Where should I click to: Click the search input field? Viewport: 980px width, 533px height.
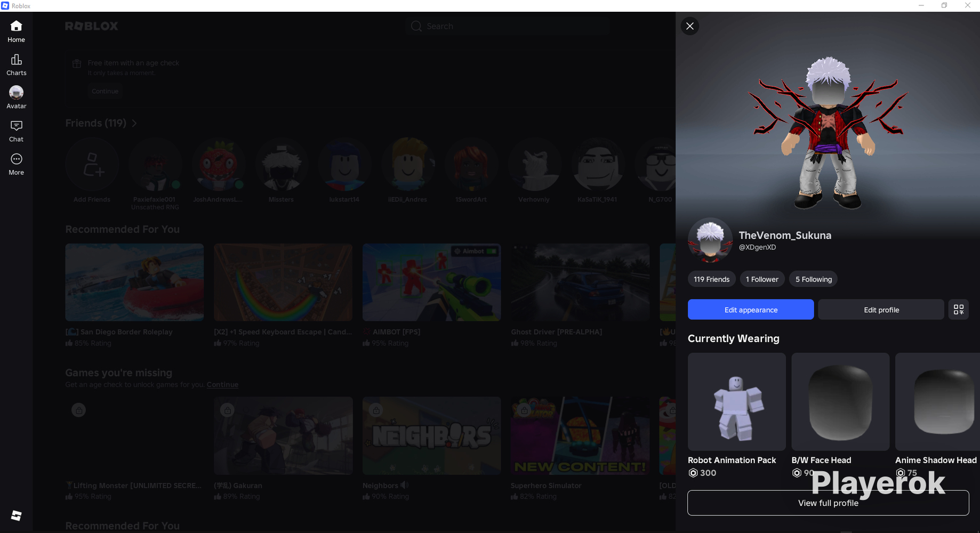(507, 26)
